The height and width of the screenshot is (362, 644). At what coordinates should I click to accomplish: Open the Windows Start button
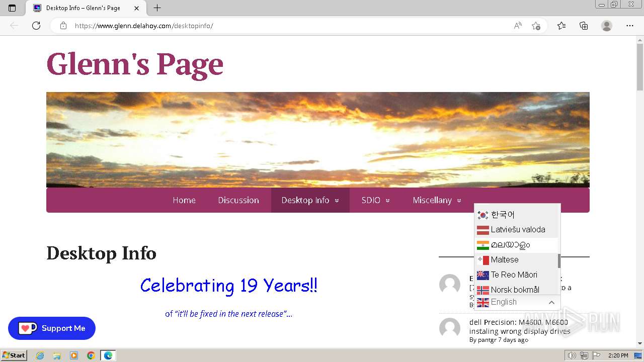(14, 355)
